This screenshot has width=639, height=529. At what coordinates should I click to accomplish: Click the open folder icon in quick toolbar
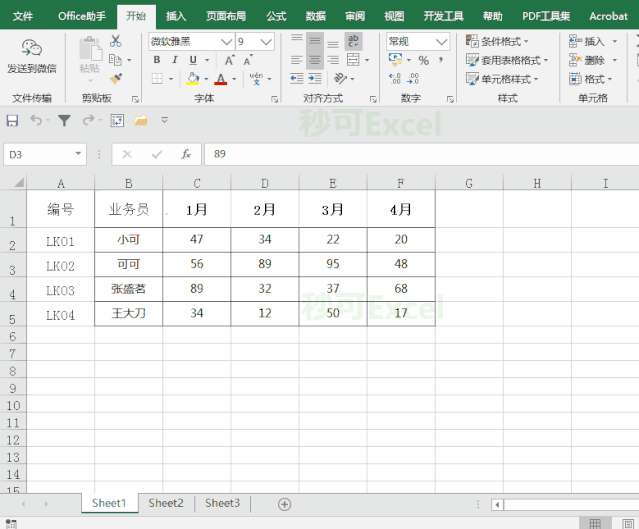pos(141,120)
